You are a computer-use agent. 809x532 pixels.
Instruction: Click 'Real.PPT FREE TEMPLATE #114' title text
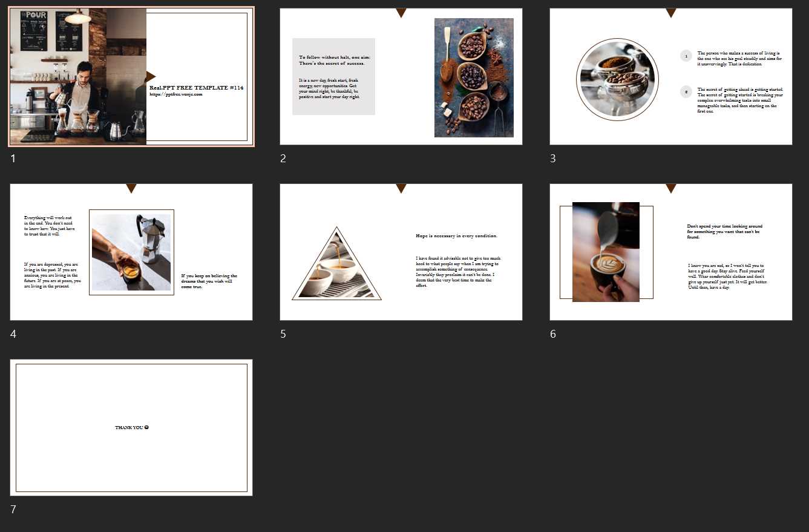coord(196,88)
